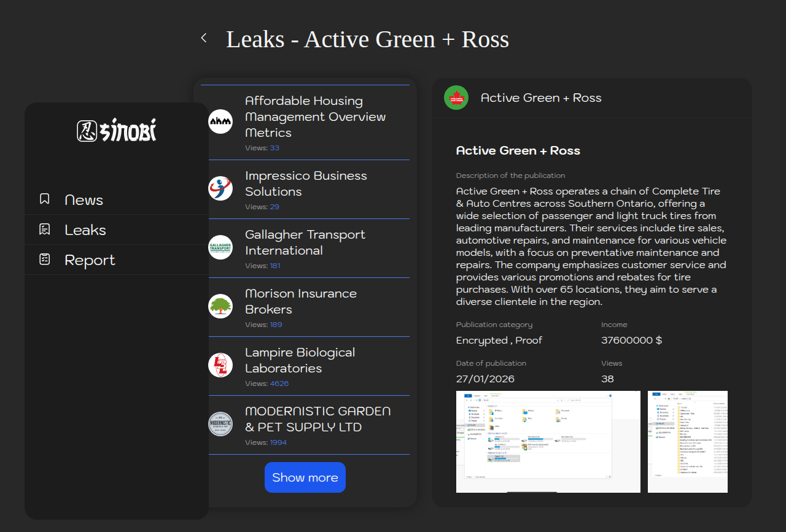This screenshot has height=532, width=786.
Task: Click the Gallagher Transport logo icon
Action: click(x=220, y=247)
